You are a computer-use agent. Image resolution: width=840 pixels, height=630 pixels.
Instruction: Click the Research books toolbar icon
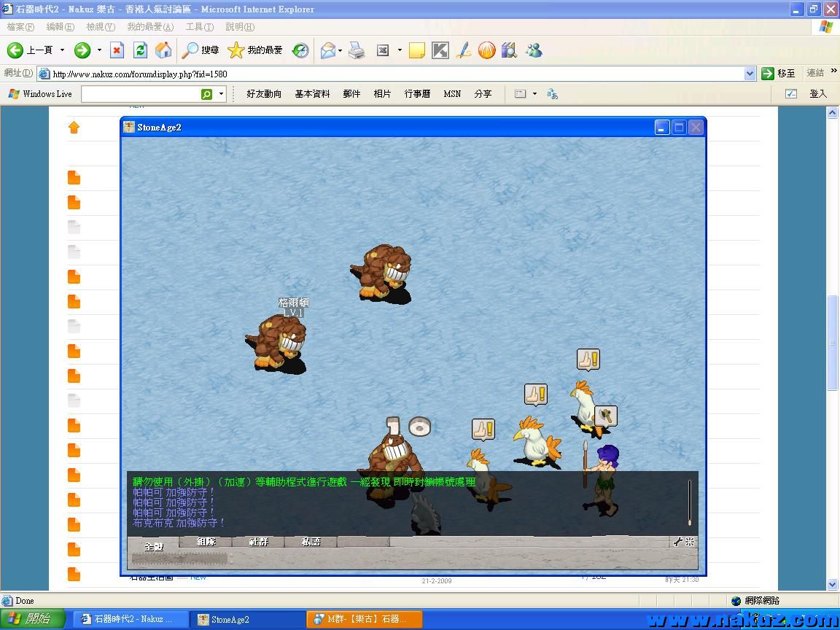510,50
